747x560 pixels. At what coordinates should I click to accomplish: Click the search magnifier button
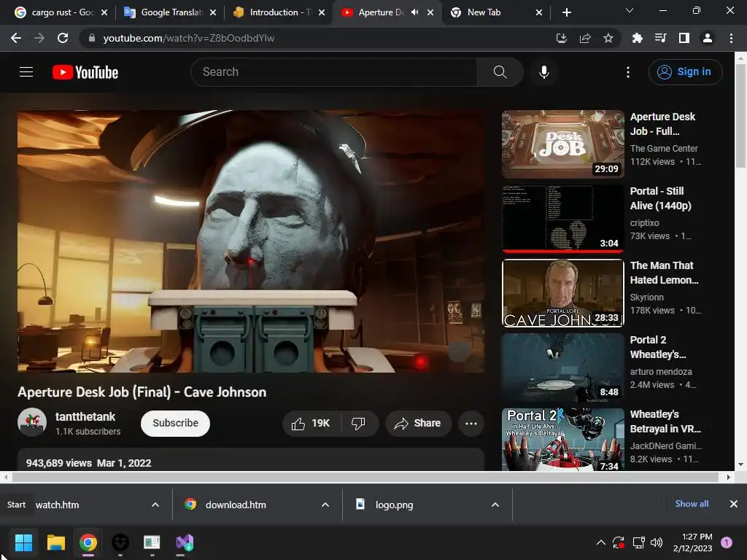point(500,72)
